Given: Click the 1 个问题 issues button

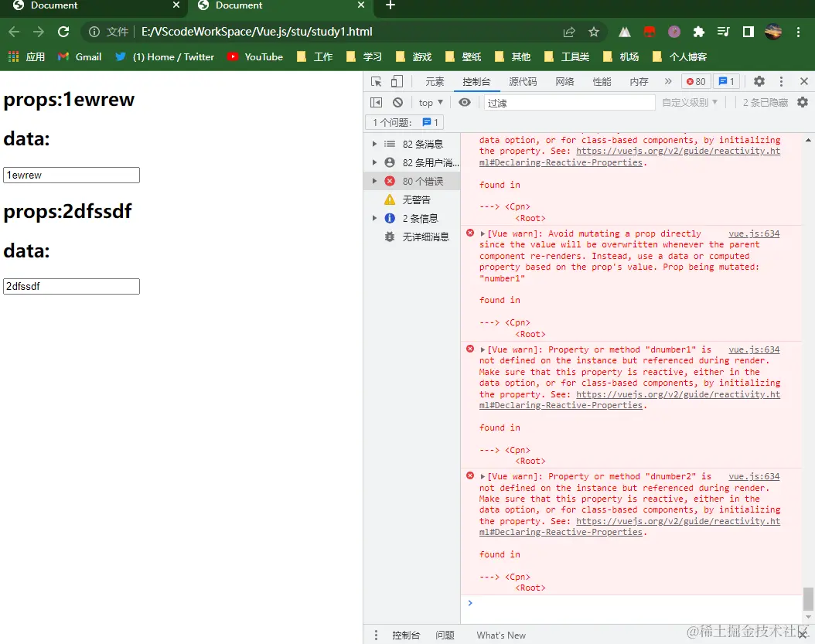Looking at the screenshot, I should pyautogui.click(x=405, y=123).
